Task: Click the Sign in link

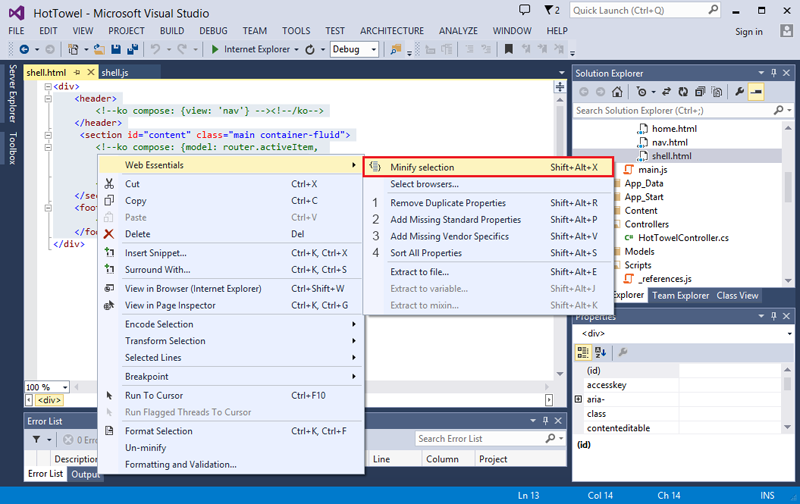Action: (x=749, y=32)
